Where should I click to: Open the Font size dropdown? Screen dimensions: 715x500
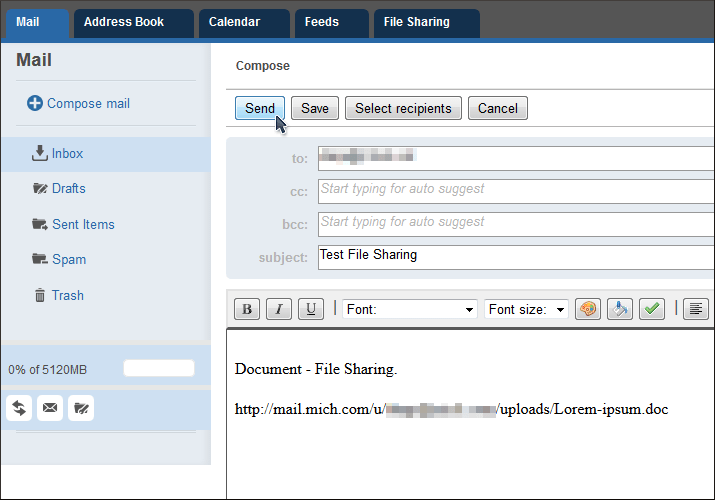(526, 309)
